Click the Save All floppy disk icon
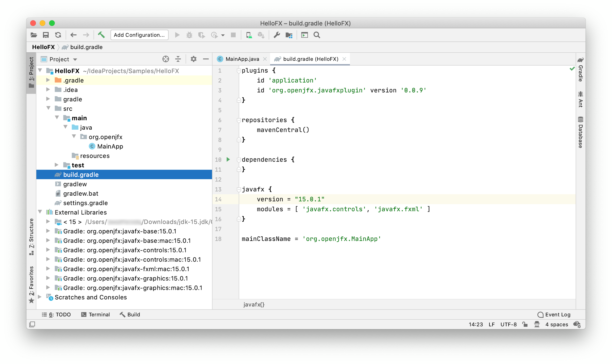Viewport: 612px width, 364px height. pos(46,35)
